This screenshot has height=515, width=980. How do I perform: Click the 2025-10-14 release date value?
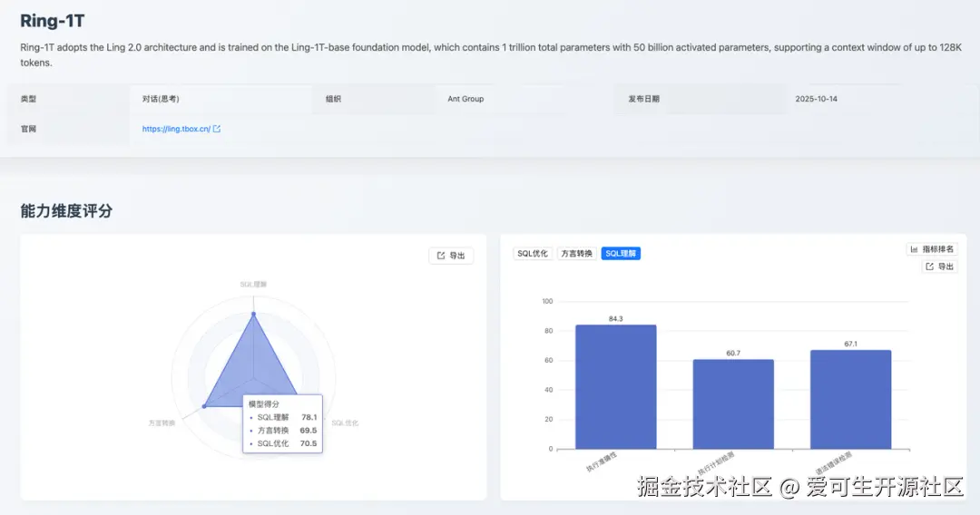tap(817, 99)
